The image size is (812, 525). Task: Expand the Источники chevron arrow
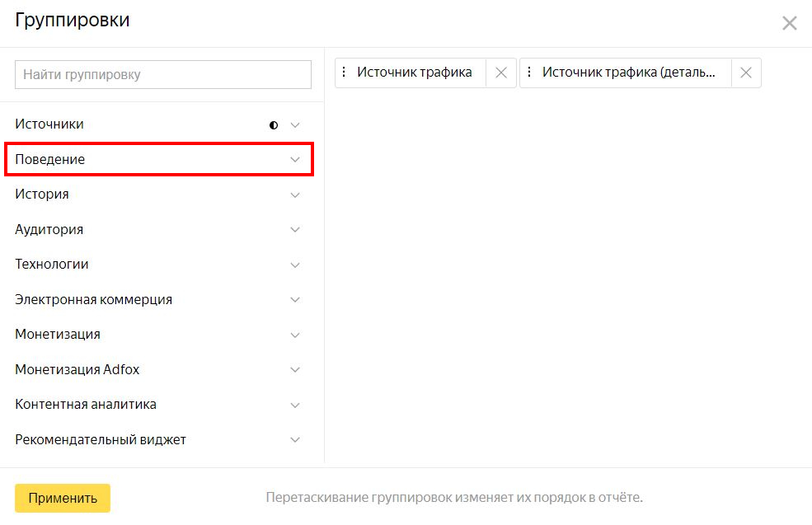click(x=295, y=125)
